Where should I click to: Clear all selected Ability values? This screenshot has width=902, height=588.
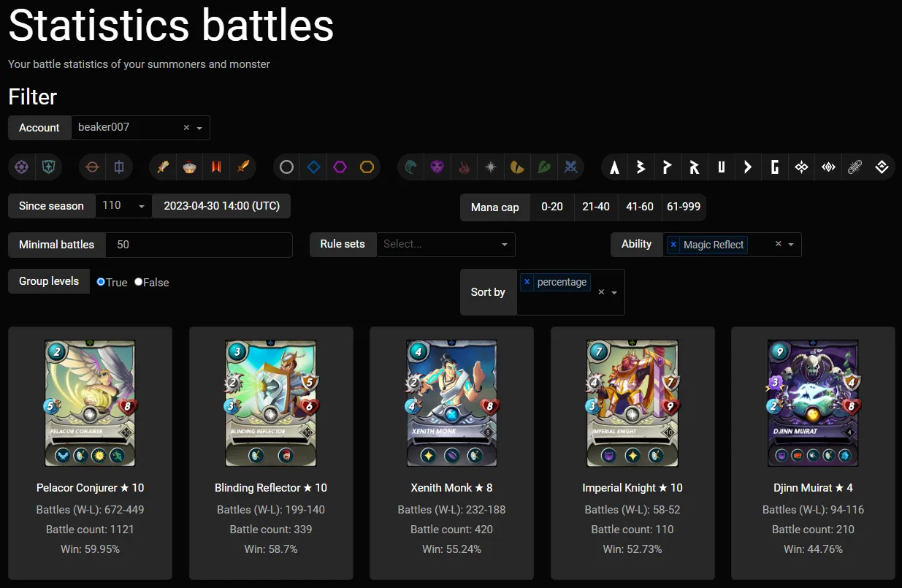pos(779,245)
